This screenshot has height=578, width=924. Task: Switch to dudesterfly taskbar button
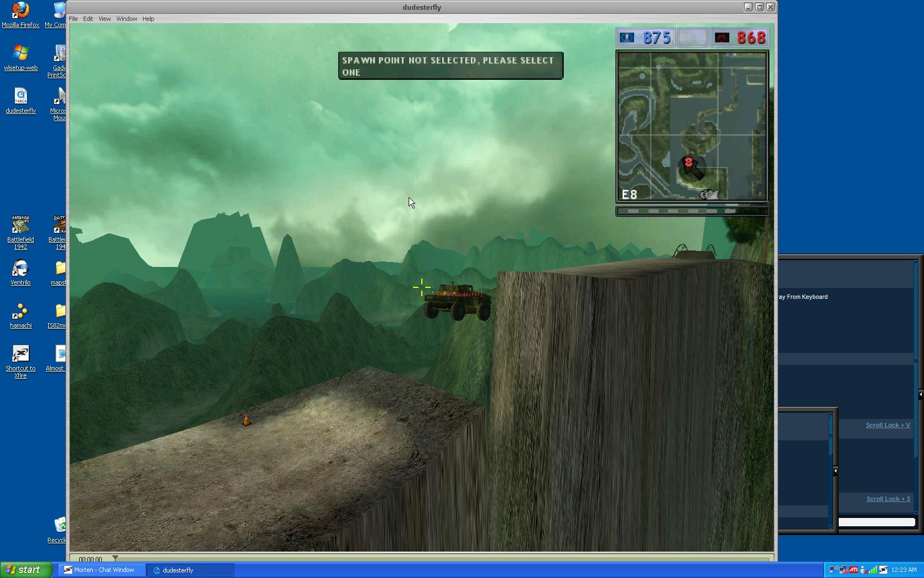(190, 570)
